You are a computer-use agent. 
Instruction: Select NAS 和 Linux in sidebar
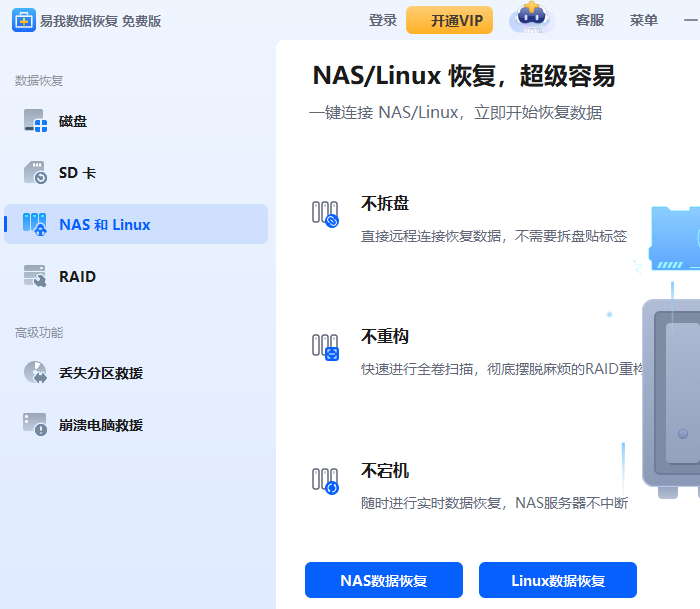click(x=136, y=224)
